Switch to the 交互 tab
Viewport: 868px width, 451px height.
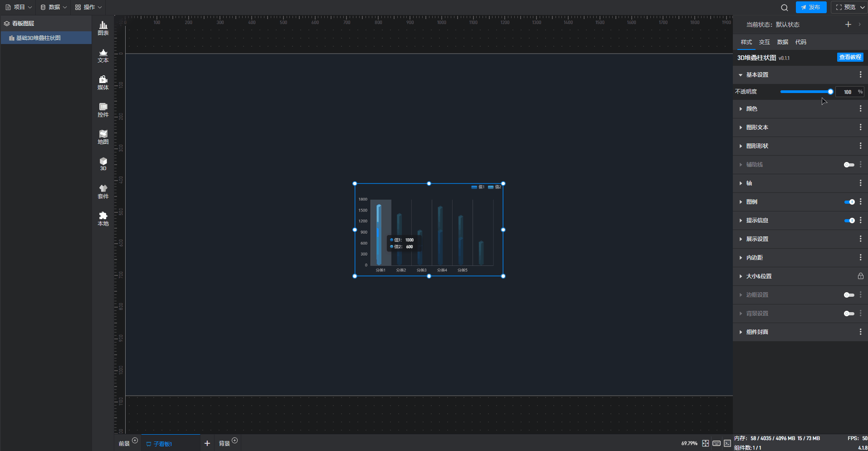coord(764,42)
